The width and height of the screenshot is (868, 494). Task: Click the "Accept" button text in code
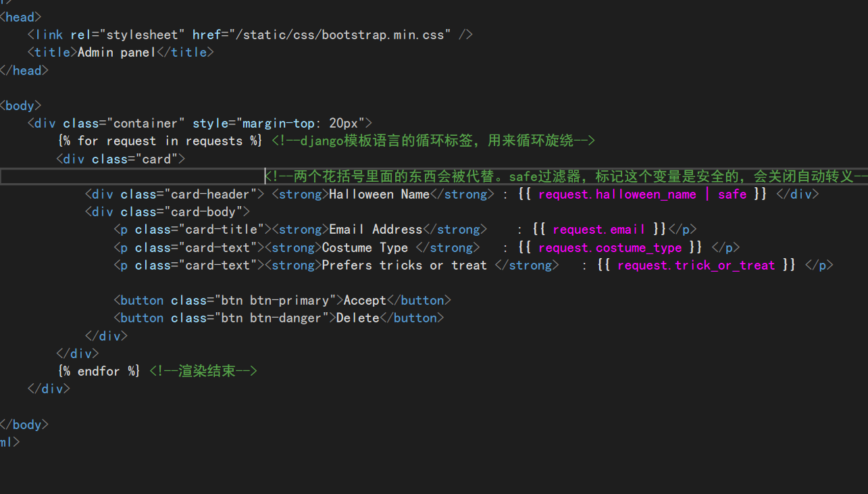point(365,300)
